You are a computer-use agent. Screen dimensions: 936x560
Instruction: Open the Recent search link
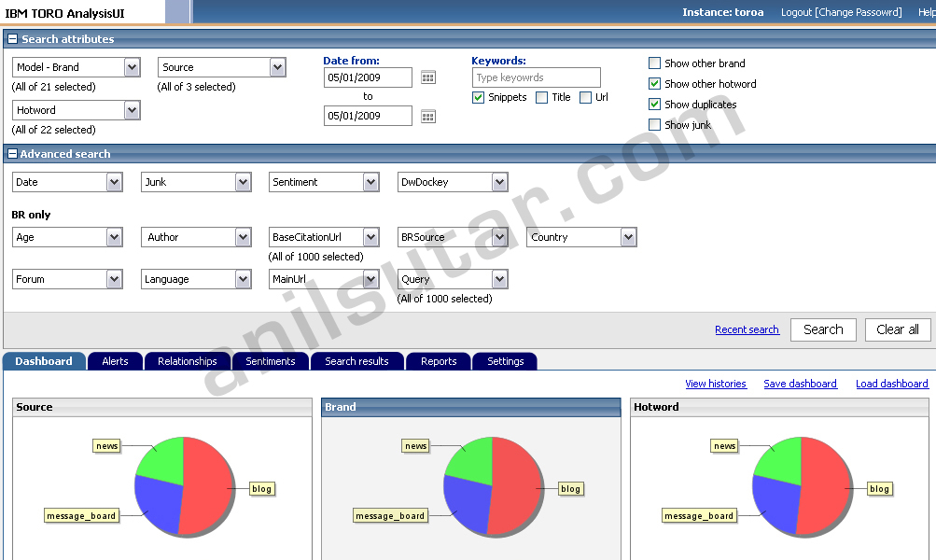(x=747, y=329)
